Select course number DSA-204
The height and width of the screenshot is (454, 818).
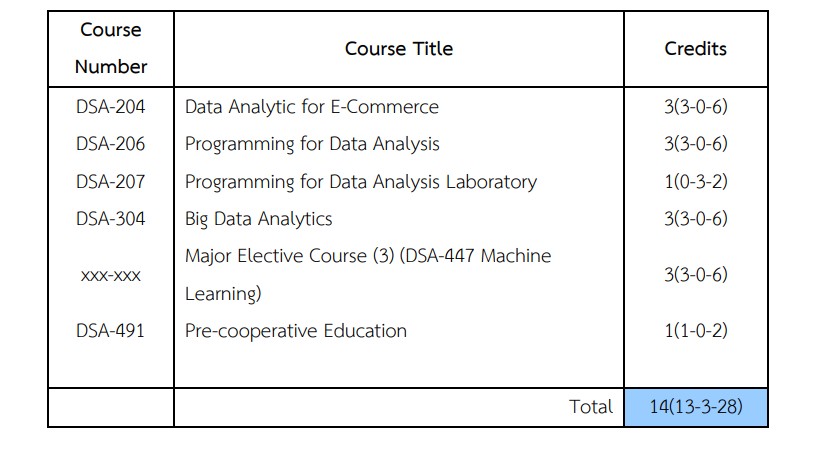[111, 106]
